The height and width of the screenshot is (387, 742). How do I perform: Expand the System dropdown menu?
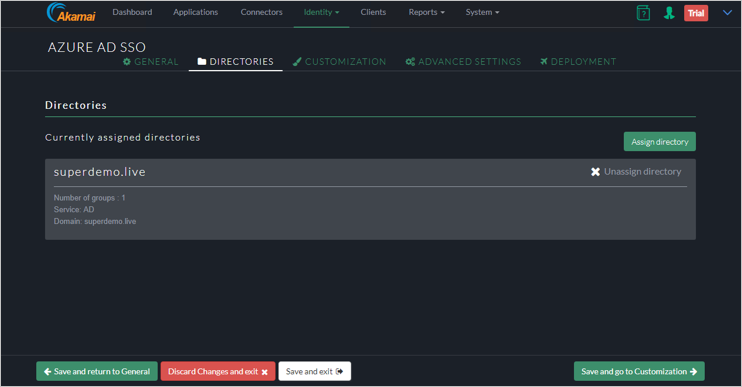pyautogui.click(x=482, y=12)
